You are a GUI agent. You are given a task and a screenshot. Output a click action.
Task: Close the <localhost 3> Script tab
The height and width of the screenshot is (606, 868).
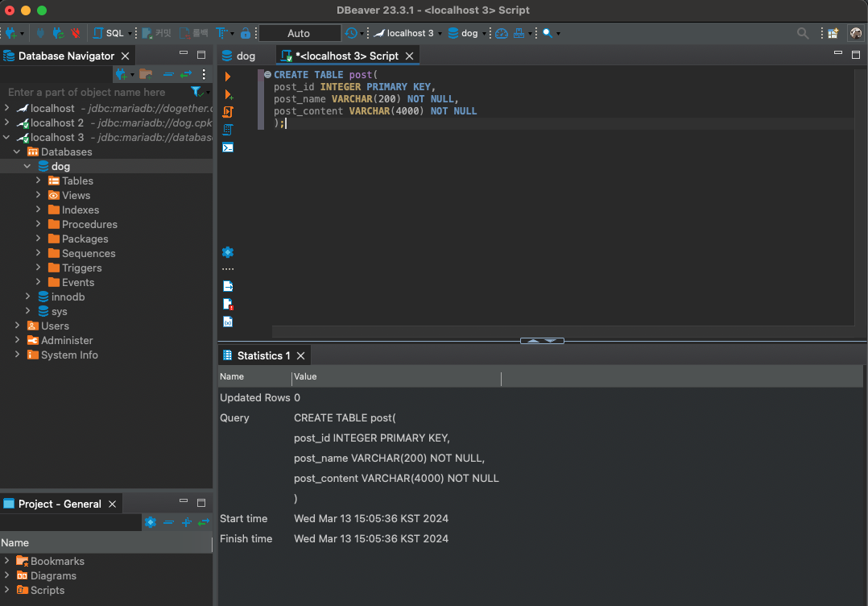tap(409, 56)
